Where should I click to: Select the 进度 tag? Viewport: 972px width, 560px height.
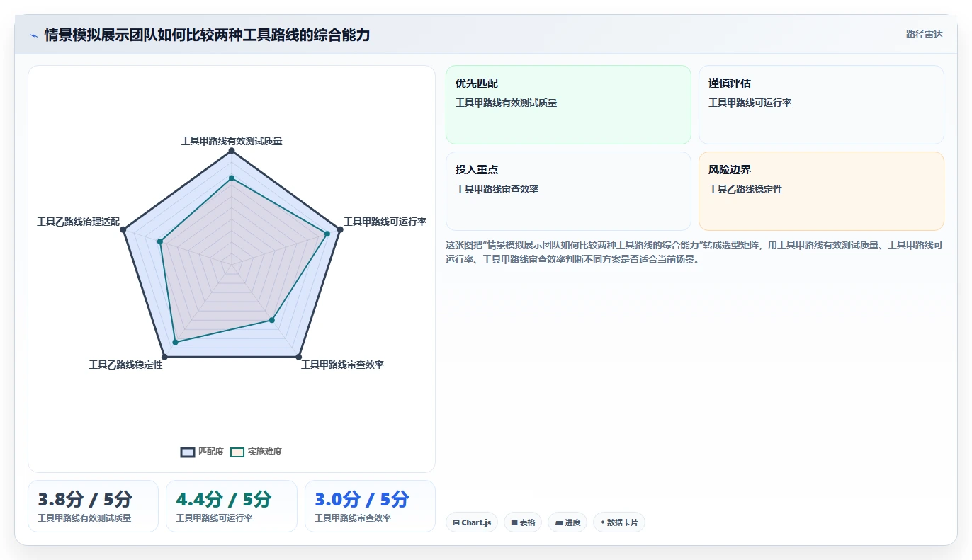[567, 523]
